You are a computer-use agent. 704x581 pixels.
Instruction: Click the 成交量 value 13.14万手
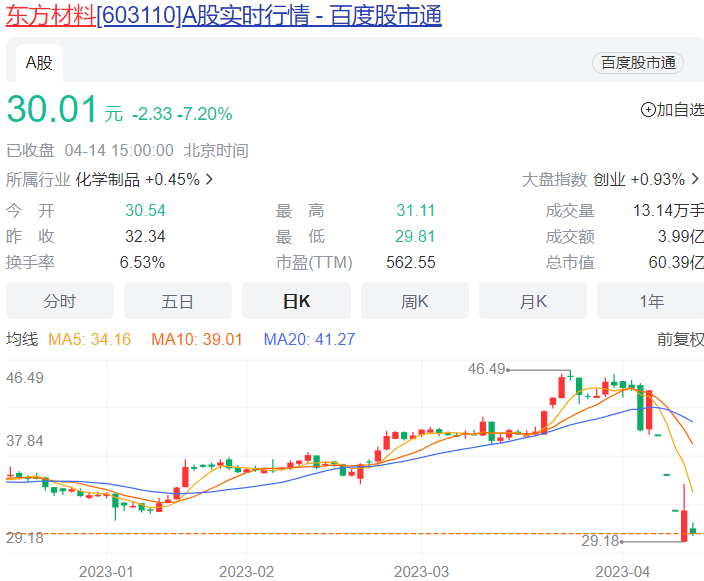[669, 210]
